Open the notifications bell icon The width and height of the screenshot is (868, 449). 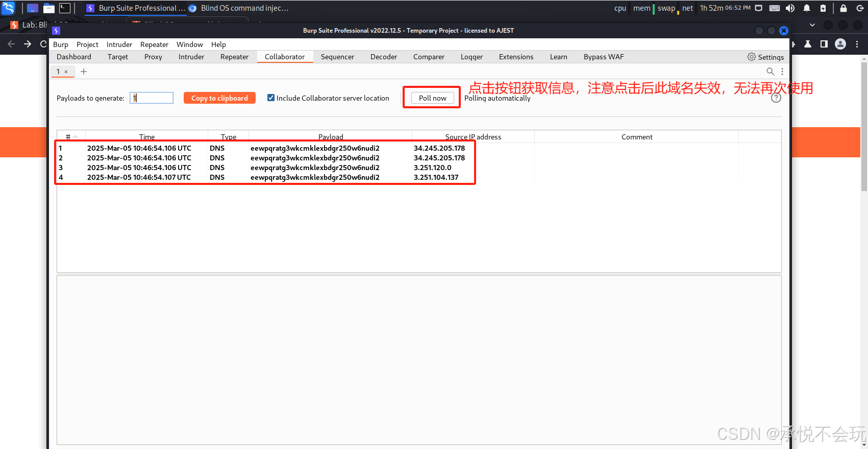807,8
